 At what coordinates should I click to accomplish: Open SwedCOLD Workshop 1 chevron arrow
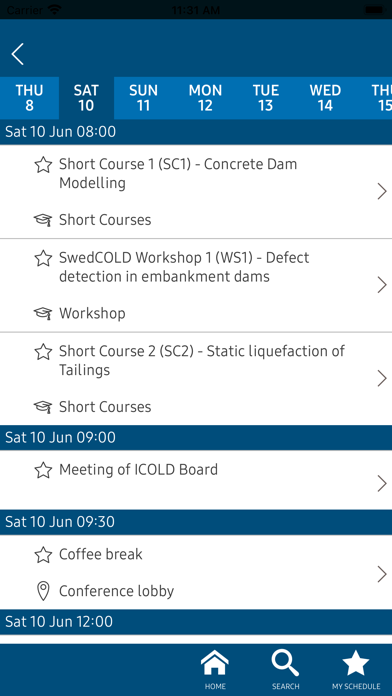(x=382, y=285)
